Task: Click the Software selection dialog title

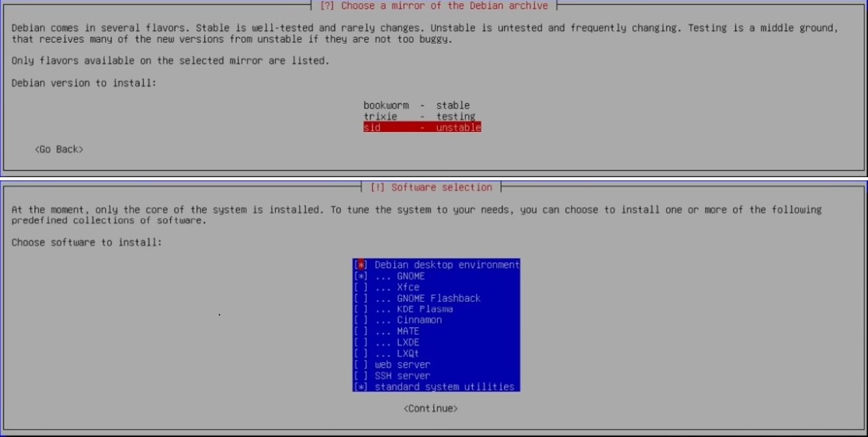Action: pos(431,188)
